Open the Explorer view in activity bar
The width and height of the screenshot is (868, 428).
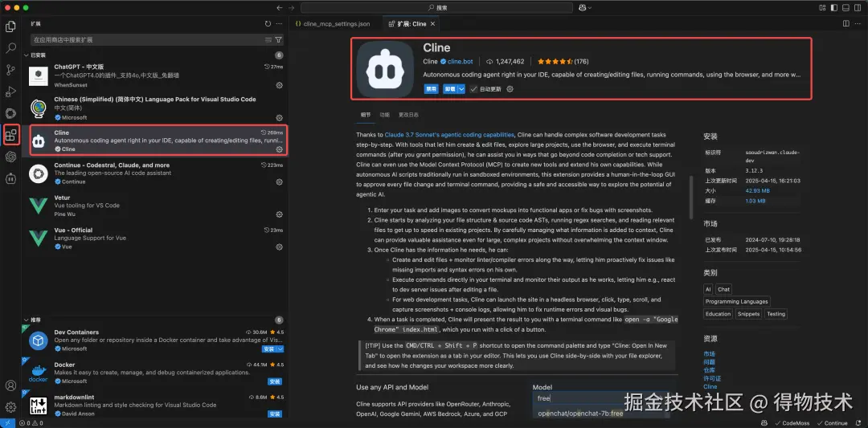pyautogui.click(x=10, y=26)
